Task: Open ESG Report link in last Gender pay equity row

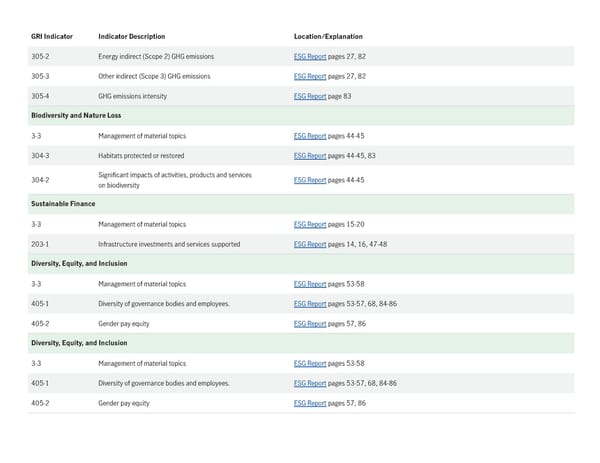Action: [310, 403]
